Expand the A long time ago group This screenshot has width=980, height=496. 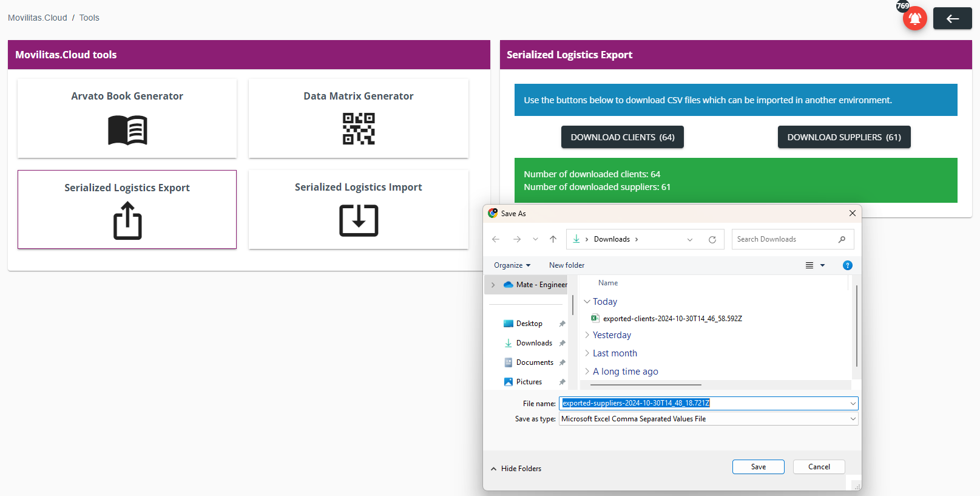click(x=587, y=372)
